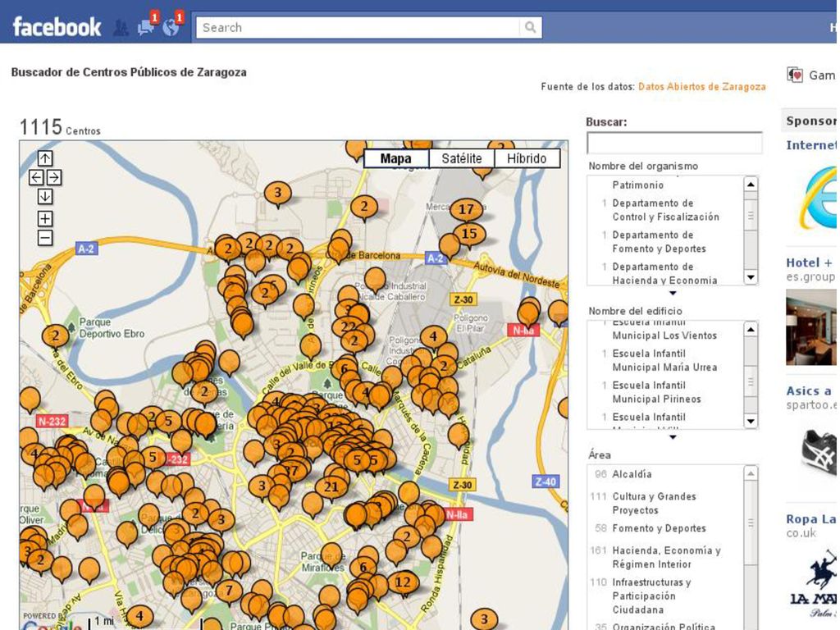Click the Asics shoe ad thumbnail

[x=819, y=452]
